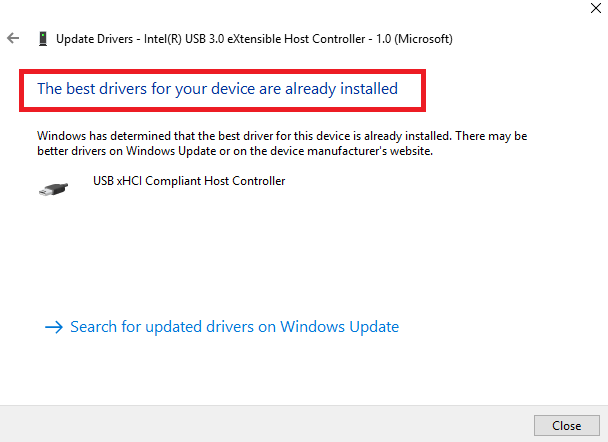Viewport: 608px width, 442px height.
Task: Click the word Search in the Windows Update link
Action: [x=93, y=327]
